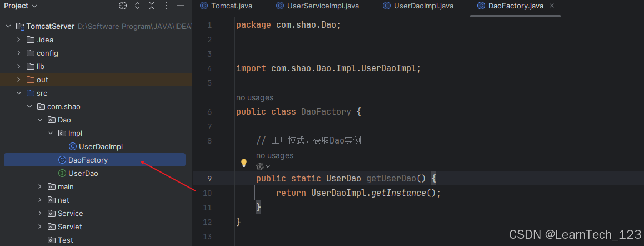Select DaoFactory row in the project tree
The image size is (644, 246).
click(x=95, y=160)
